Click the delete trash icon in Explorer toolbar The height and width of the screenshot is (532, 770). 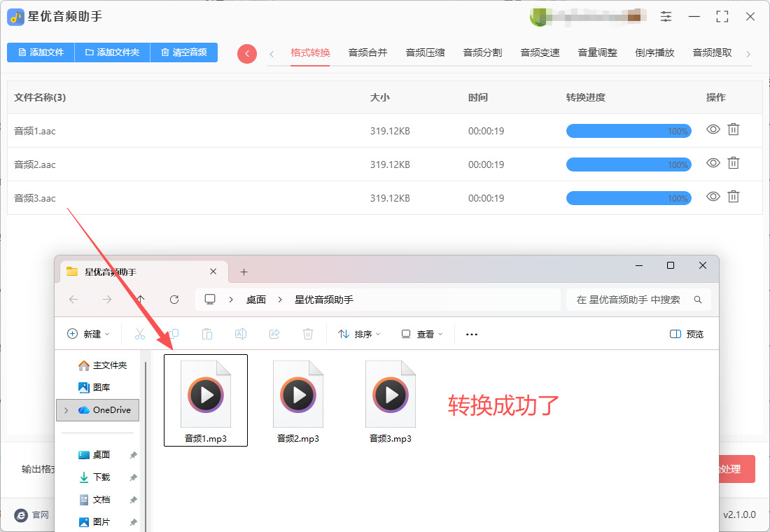308,334
